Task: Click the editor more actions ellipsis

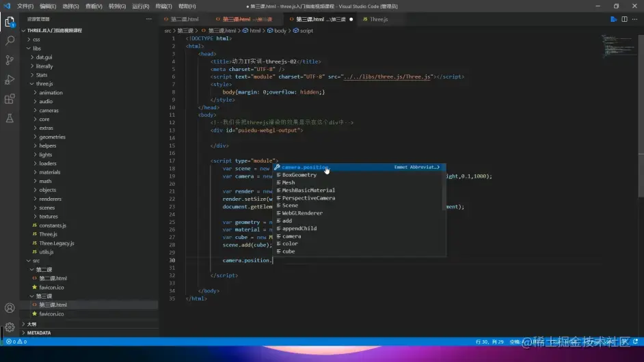Action: click(635, 19)
